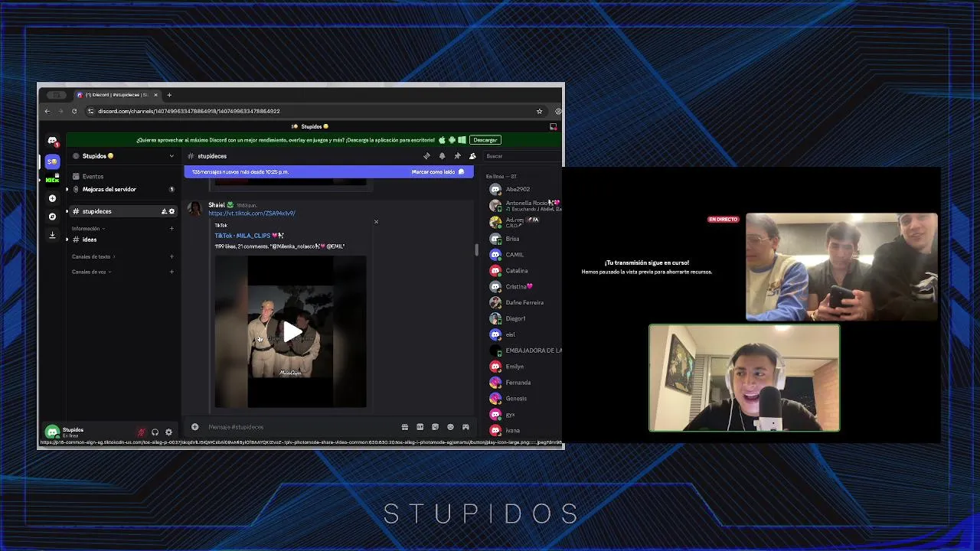Open TikTok · MILA_CLIPS embed title

click(250, 236)
